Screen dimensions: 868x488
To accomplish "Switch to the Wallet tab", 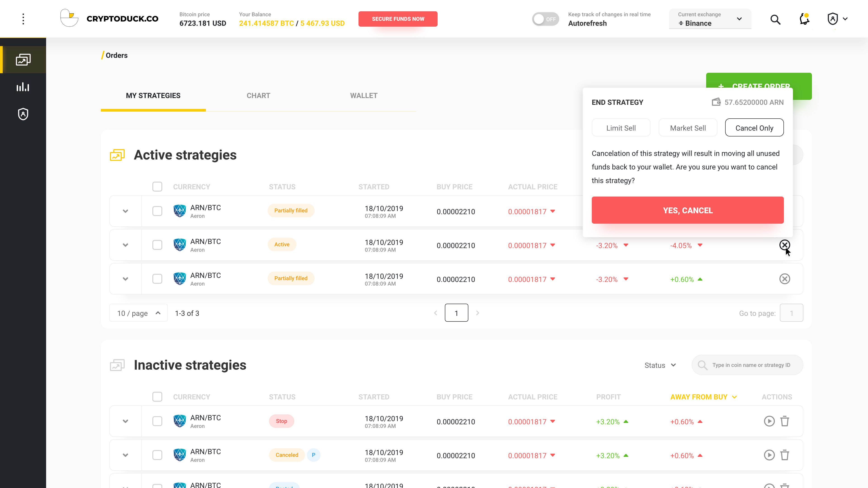I will point(363,95).
